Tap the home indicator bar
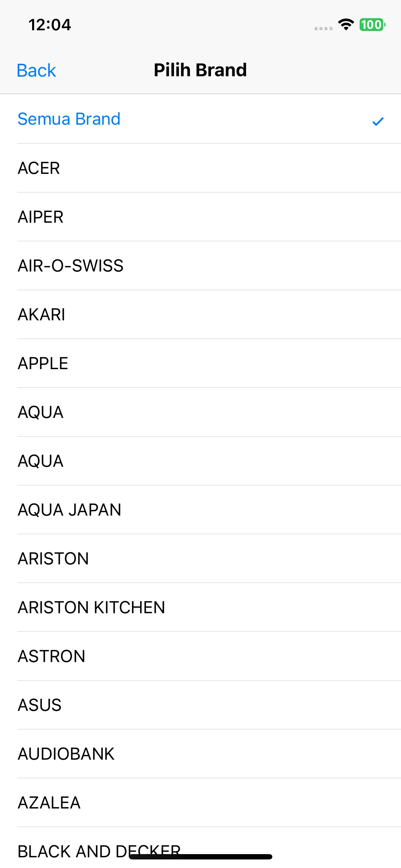The height and width of the screenshot is (868, 401). coord(201,857)
